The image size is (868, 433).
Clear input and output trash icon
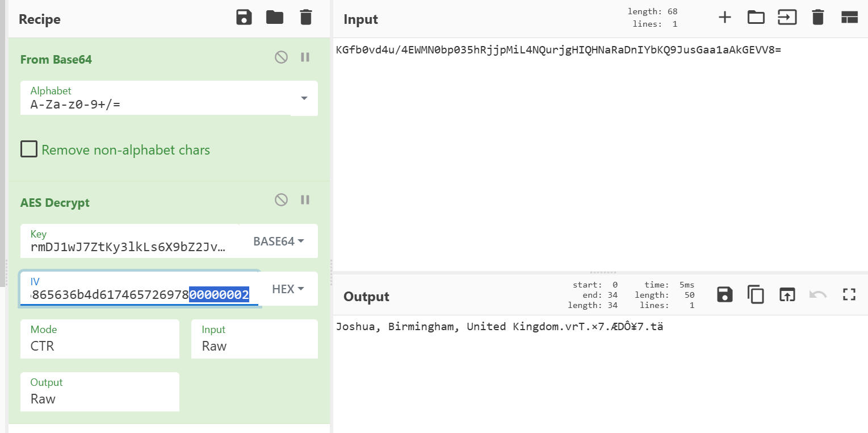pyautogui.click(x=817, y=18)
